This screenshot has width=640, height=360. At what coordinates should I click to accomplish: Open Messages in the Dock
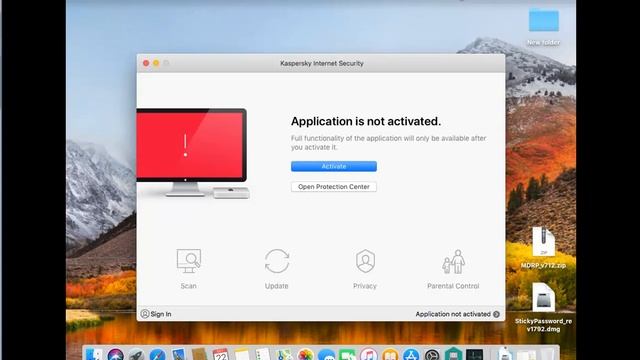(x=326, y=354)
